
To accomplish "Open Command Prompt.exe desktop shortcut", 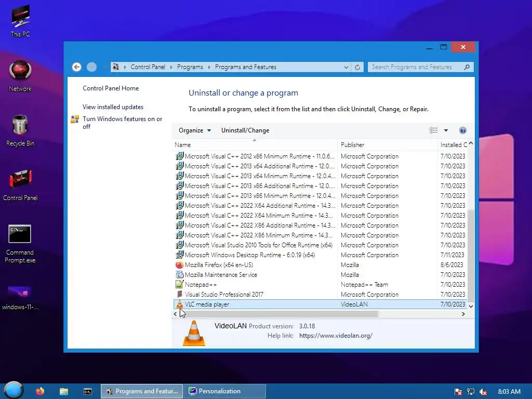I will (x=20, y=244).
